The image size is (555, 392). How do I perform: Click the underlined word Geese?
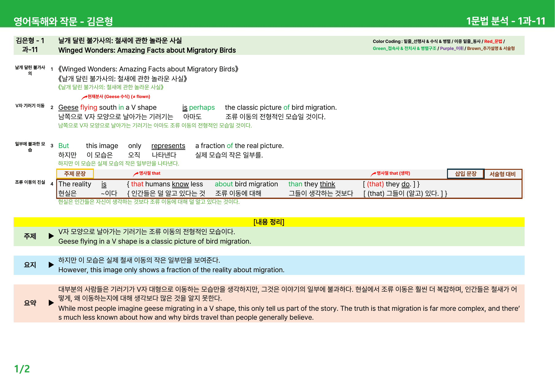click(x=68, y=108)
